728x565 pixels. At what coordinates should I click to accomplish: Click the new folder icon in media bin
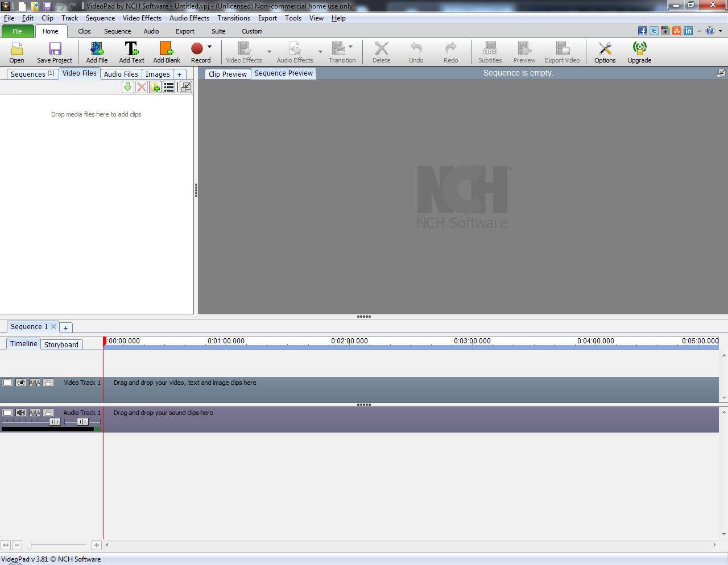pos(155,87)
